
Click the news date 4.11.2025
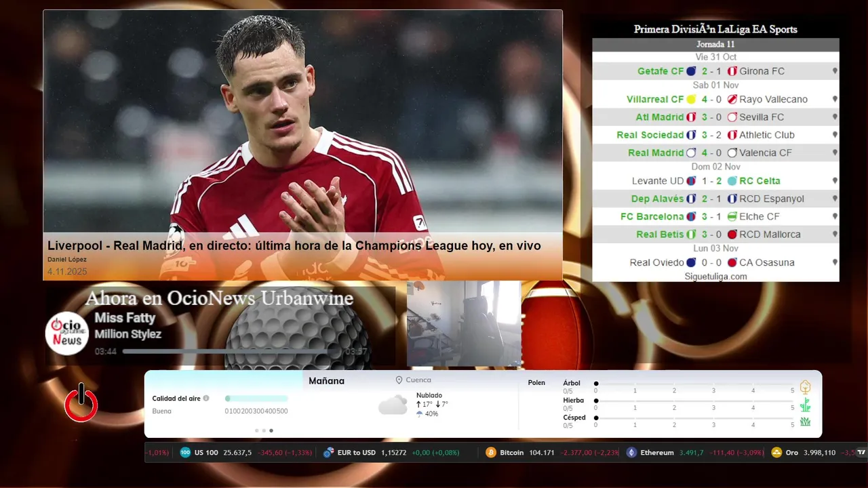[67, 272]
